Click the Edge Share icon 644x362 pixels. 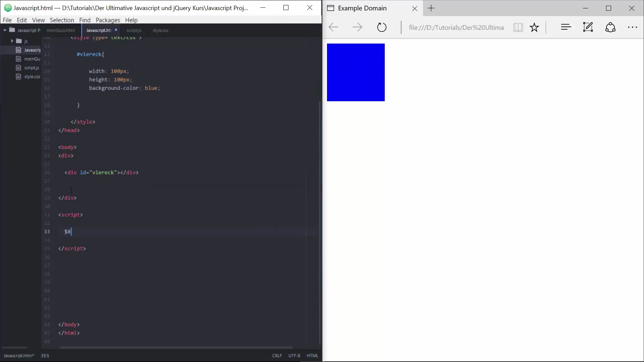(610, 27)
